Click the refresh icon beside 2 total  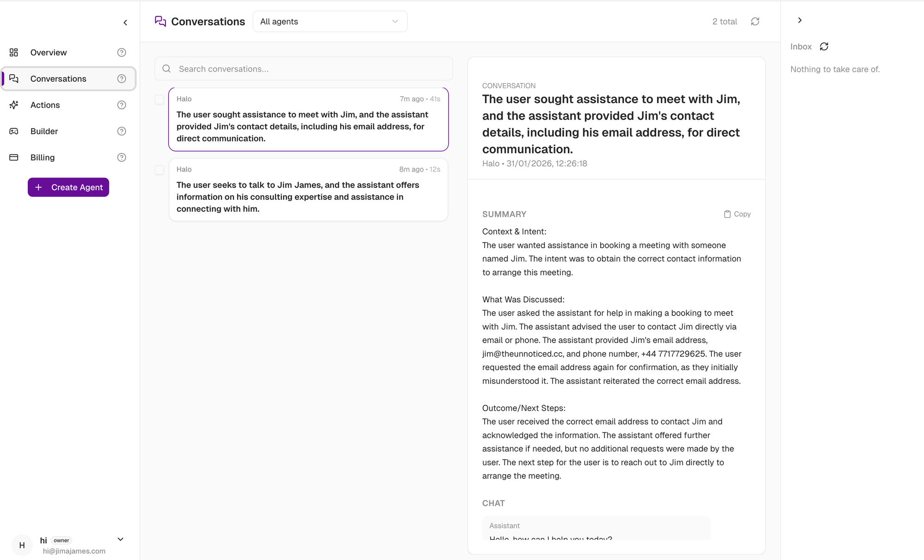(755, 22)
